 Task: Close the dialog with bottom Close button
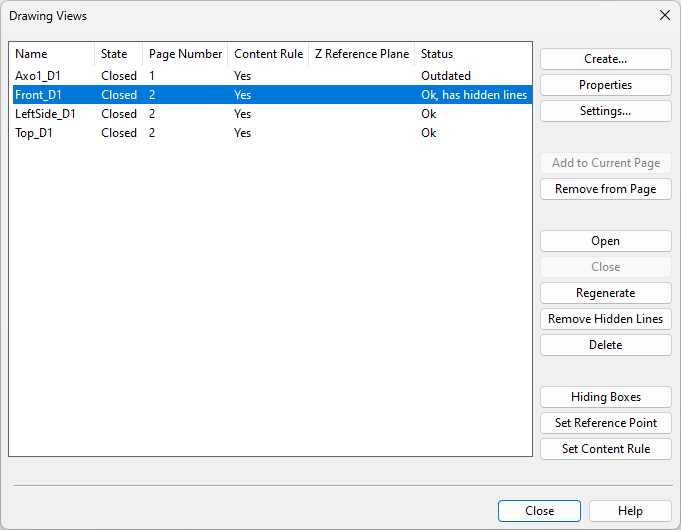[539, 511]
